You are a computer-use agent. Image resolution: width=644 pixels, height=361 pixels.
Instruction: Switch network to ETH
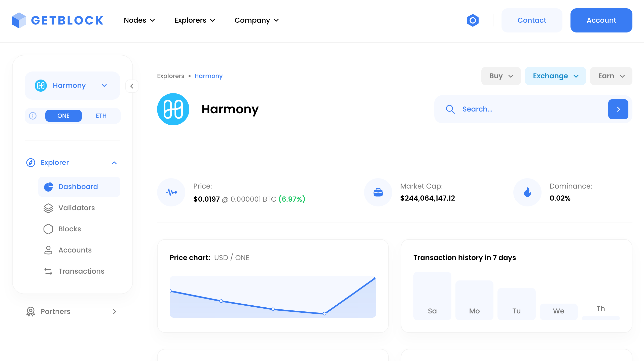point(101,116)
